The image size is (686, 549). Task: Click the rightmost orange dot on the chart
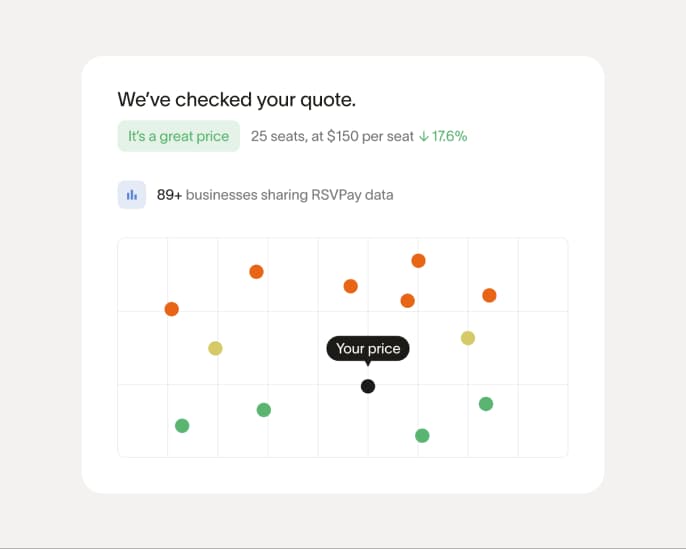[489, 295]
